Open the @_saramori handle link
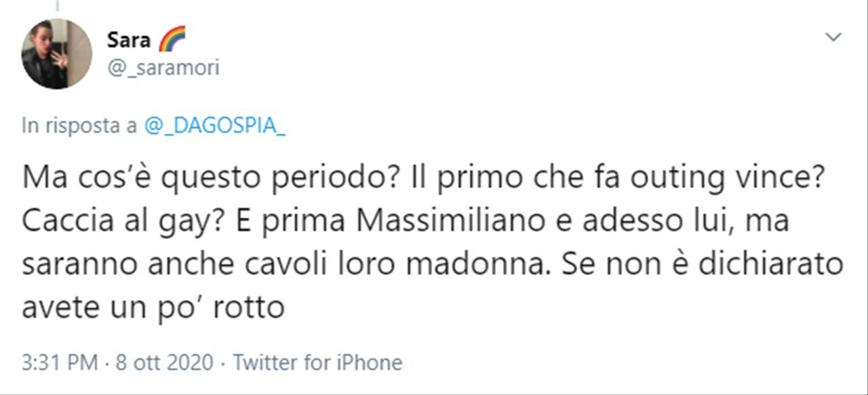 coord(163,68)
